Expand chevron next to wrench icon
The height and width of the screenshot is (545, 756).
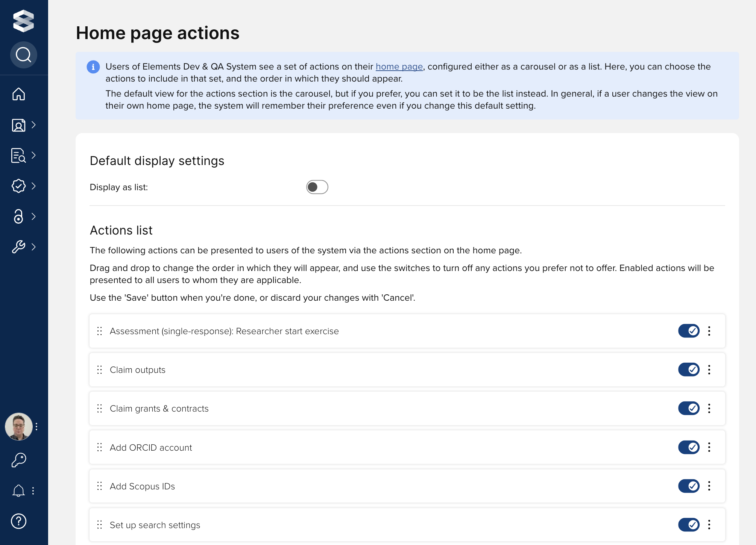[34, 247]
